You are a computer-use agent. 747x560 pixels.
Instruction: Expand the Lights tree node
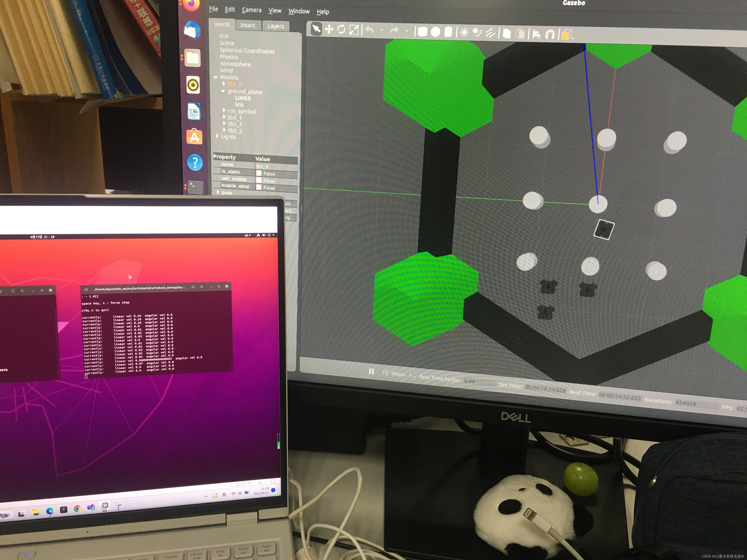coord(217,136)
